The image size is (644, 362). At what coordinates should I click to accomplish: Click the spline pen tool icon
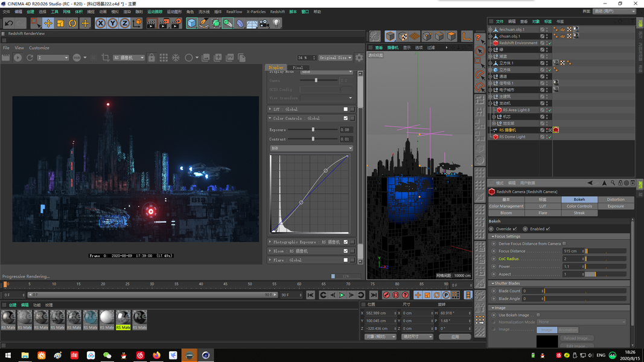204,24
